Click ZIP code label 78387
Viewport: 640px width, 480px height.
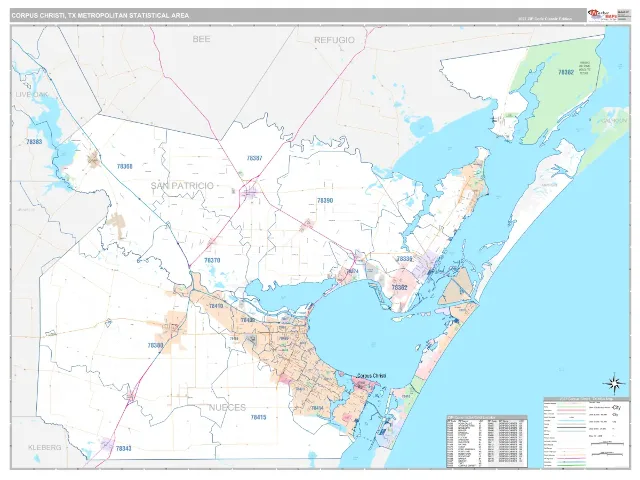(255, 158)
